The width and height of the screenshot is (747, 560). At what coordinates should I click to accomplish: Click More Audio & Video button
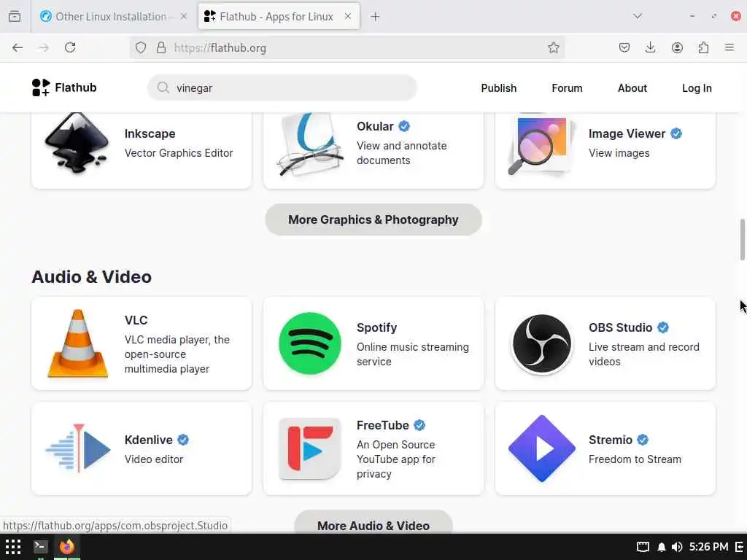pos(373,524)
